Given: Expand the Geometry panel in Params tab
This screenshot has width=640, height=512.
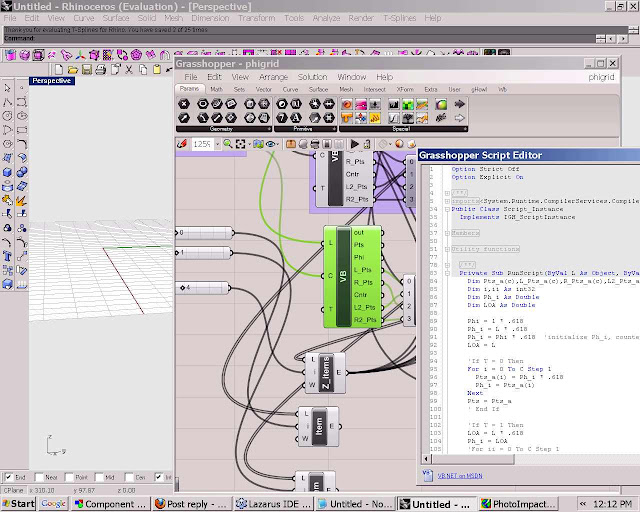Looking at the screenshot, I should pyautogui.click(x=221, y=130).
